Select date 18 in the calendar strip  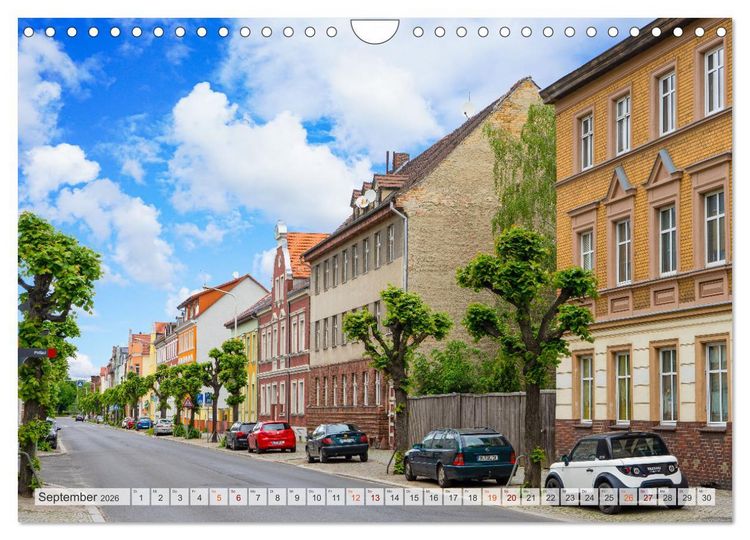473,497
